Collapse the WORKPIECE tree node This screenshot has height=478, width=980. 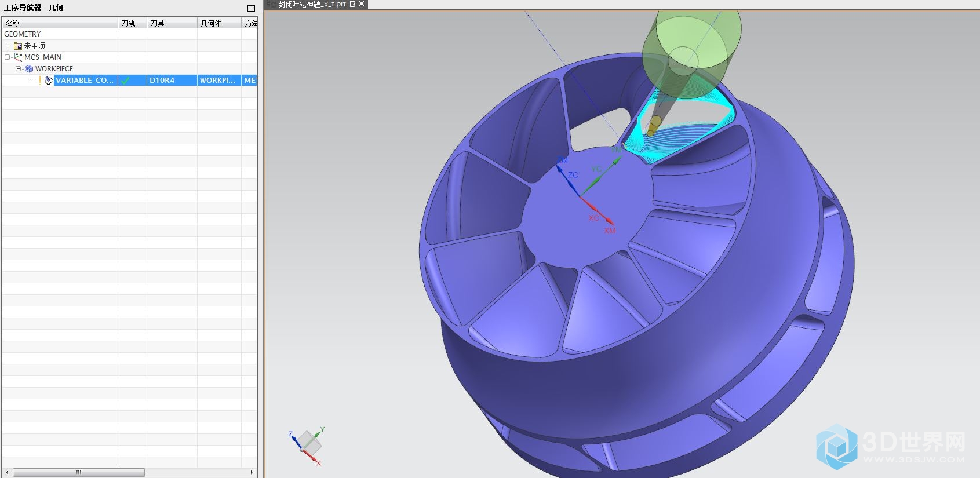18,68
